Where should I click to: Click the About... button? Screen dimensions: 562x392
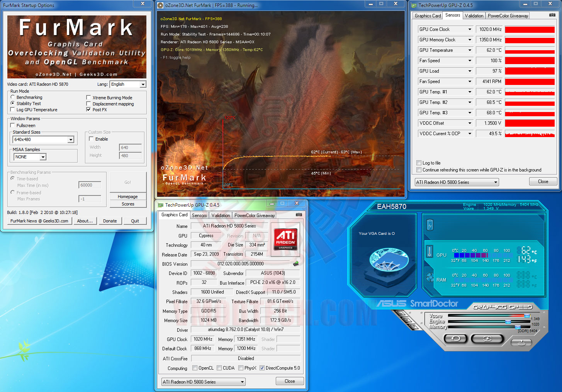(x=85, y=221)
